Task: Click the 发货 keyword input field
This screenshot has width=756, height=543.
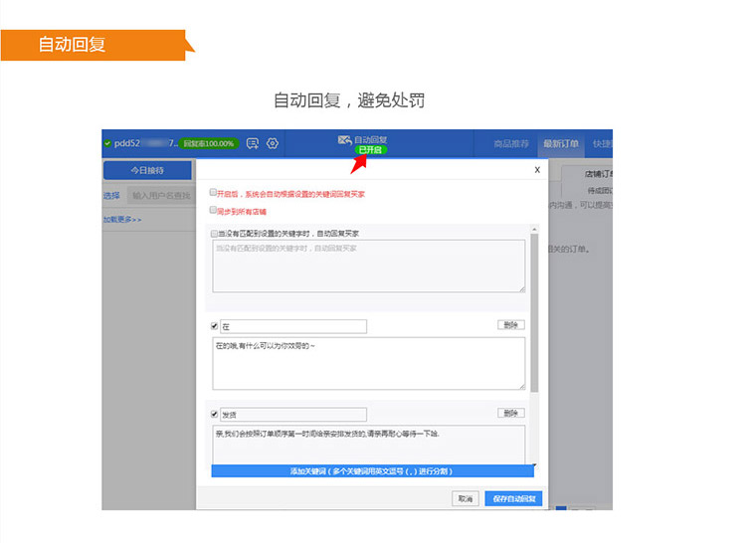Action: [293, 415]
